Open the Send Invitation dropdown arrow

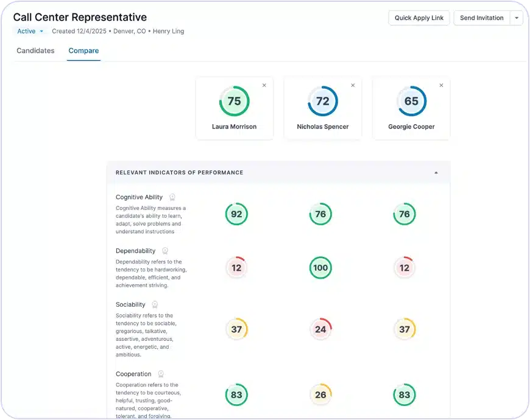point(517,18)
